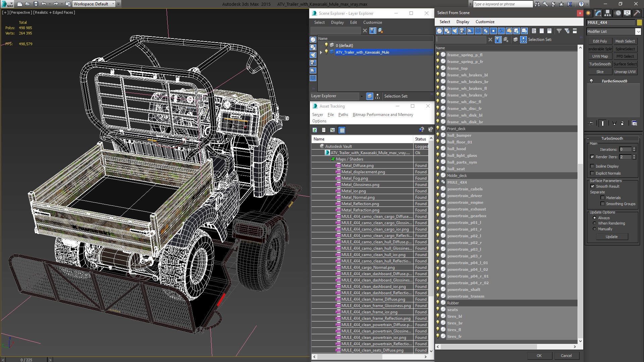The image size is (644, 362).
Task: Open Bitmap Performance and Memory menu
Action: (383, 115)
